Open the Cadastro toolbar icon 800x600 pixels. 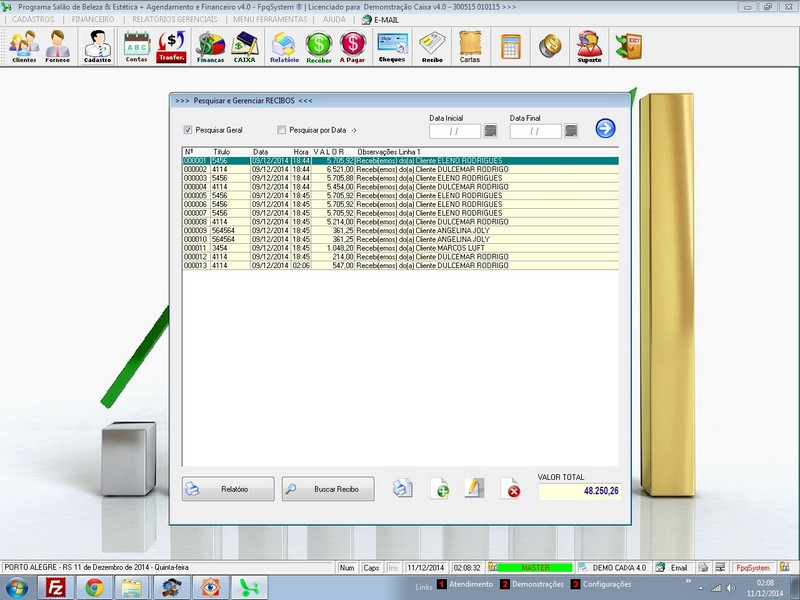97,46
